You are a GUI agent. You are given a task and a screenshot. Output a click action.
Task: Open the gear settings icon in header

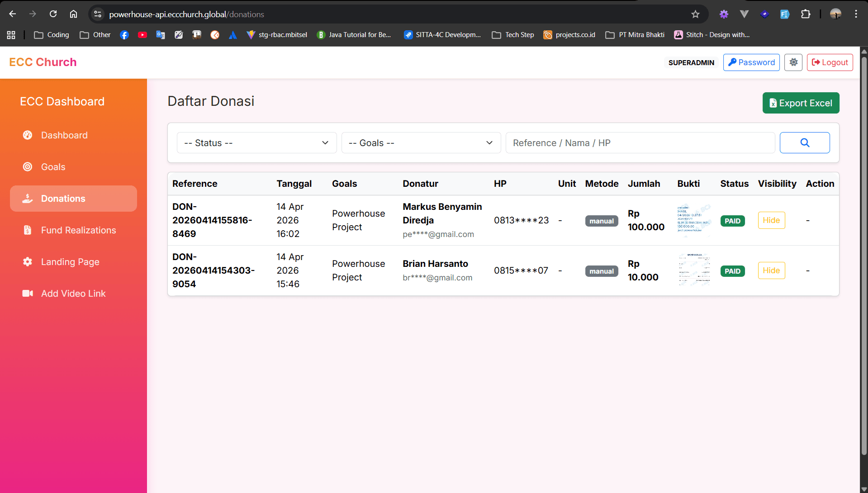[x=793, y=62]
